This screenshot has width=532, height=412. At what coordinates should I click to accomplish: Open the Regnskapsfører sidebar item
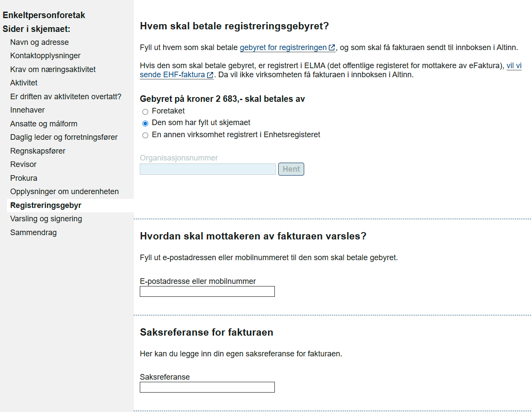[x=38, y=151]
